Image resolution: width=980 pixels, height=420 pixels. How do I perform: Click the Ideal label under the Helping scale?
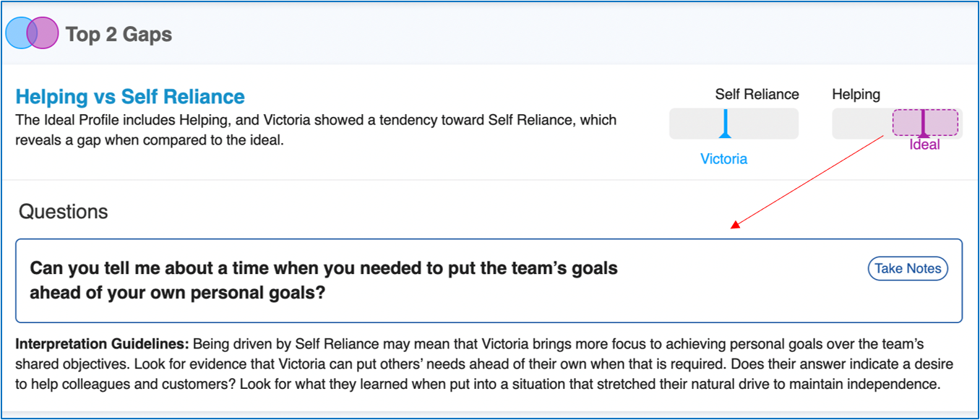point(924,145)
